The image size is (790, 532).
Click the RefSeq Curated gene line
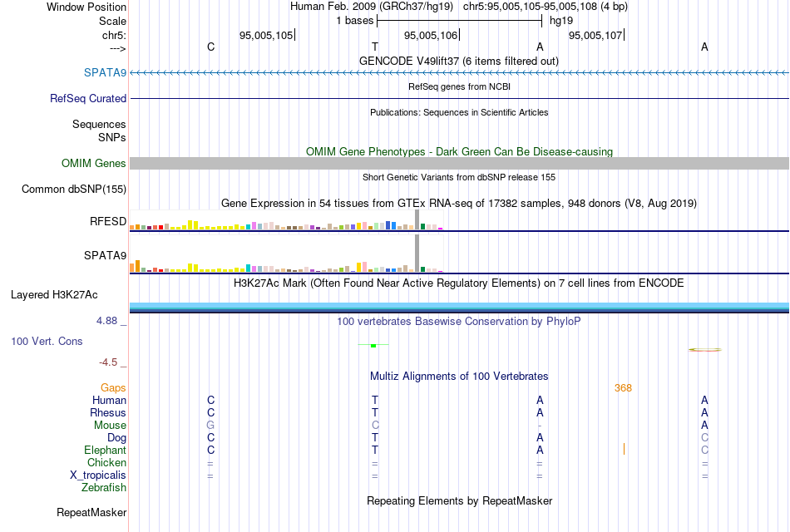[x=459, y=98]
